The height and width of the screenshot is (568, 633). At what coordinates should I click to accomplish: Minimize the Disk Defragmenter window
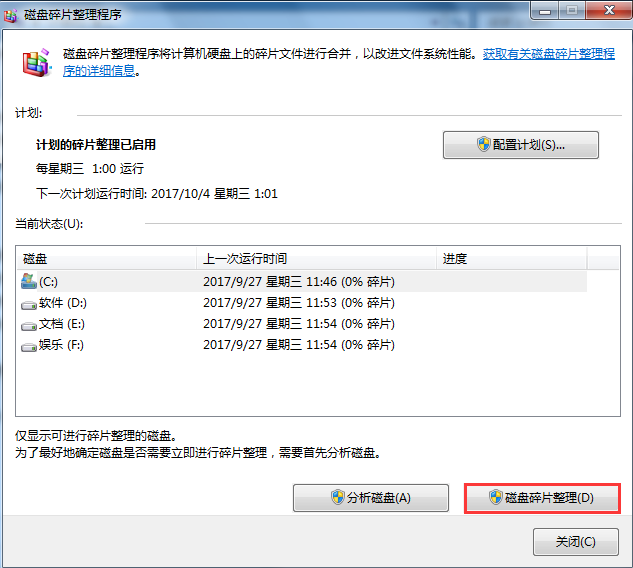pos(543,11)
